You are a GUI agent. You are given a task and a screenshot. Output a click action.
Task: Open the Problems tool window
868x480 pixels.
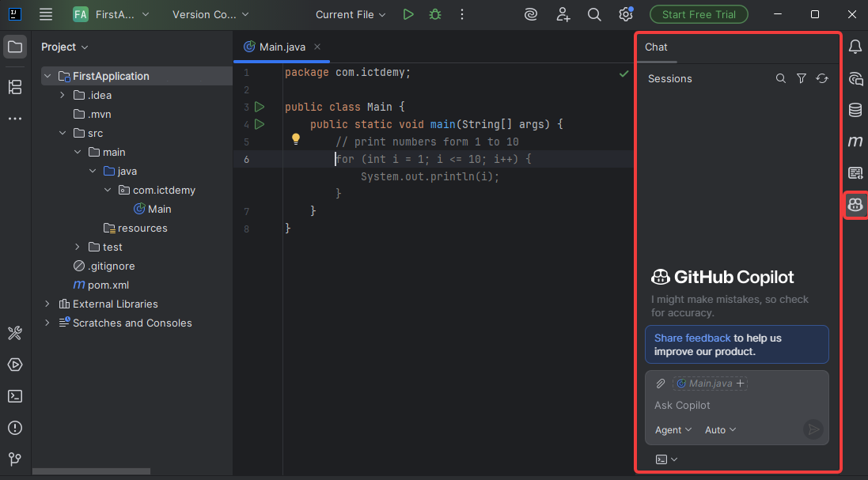pos(15,428)
